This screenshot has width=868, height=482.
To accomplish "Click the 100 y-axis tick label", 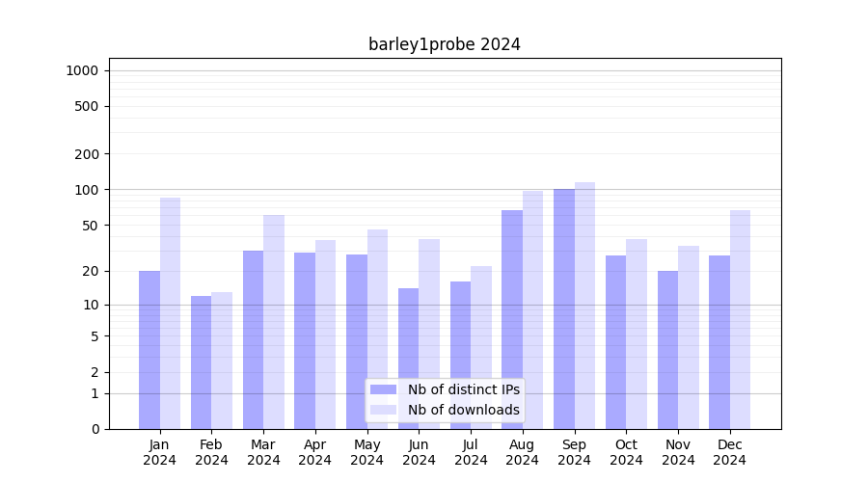I will (x=87, y=190).
